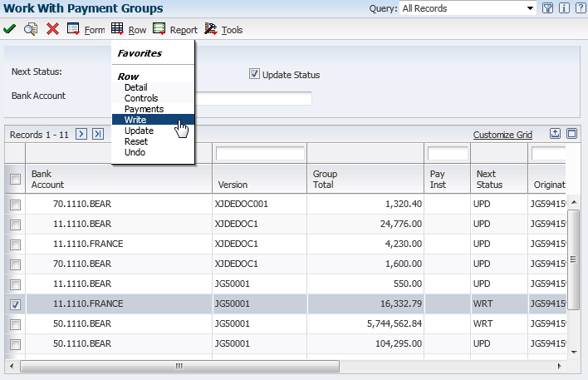The image size is (588, 380).
Task: Select Reset from the Row menu
Action: point(153,141)
